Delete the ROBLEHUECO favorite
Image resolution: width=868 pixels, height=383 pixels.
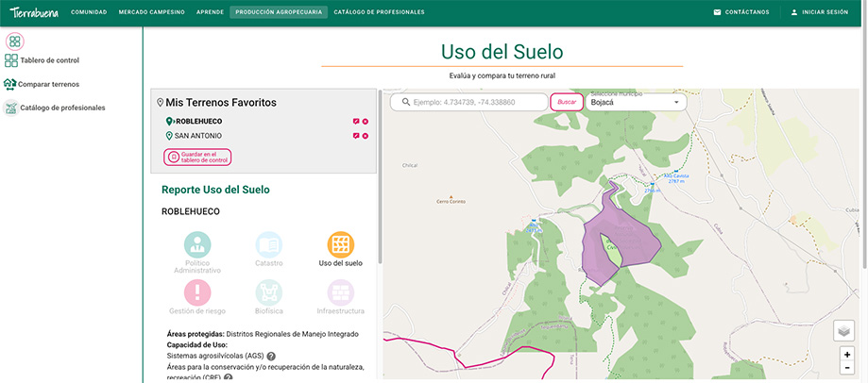(x=366, y=122)
